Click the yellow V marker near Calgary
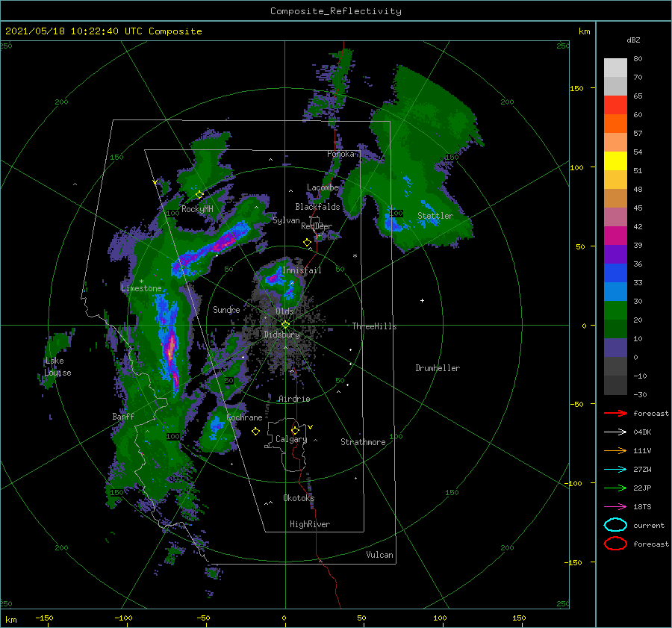The height and width of the screenshot is (628, 672). coord(311,427)
